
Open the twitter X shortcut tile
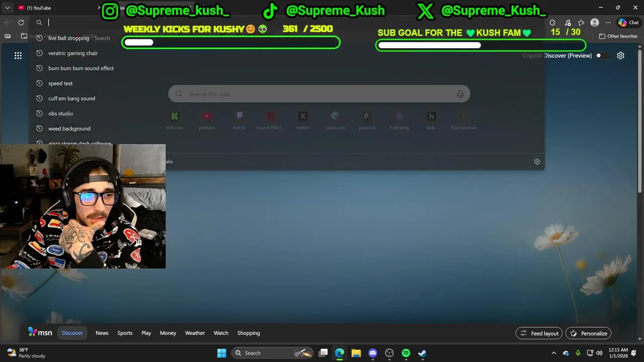click(x=303, y=120)
